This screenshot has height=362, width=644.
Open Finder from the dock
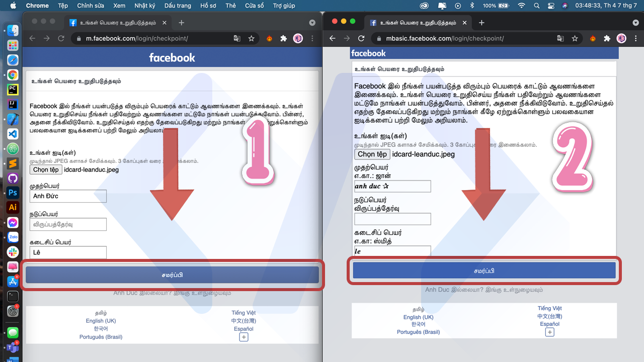pos(13,31)
